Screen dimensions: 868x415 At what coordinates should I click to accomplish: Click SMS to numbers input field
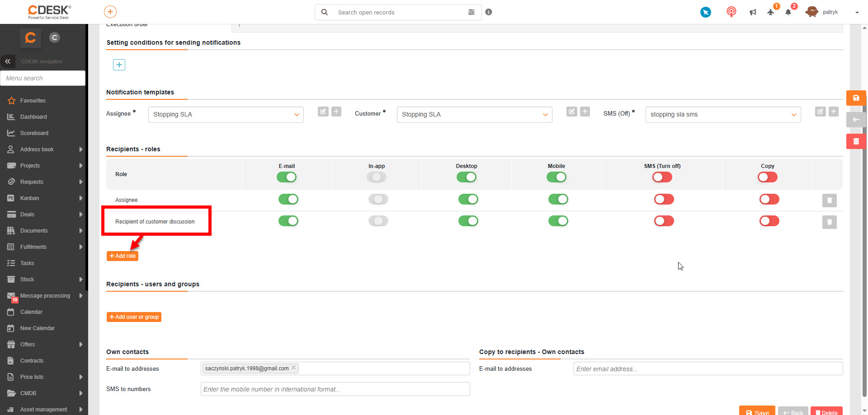click(335, 389)
